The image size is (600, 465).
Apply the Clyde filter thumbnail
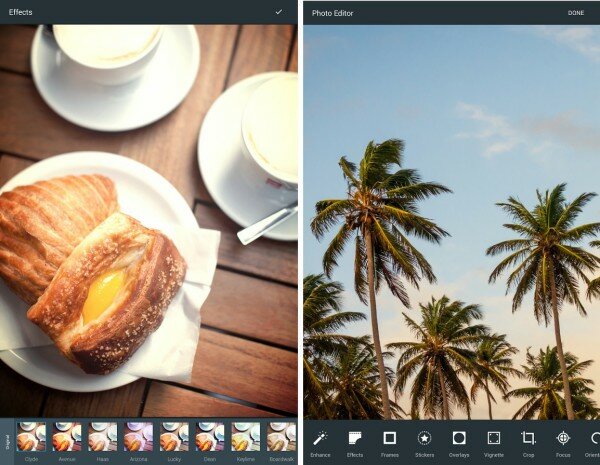(31, 436)
